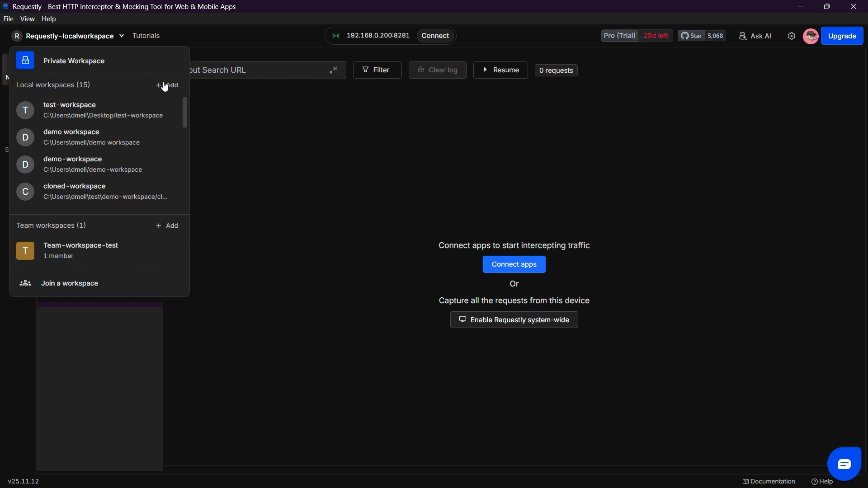Select Team-workspace-test team workspace
This screenshot has height=488, width=868.
80,250
